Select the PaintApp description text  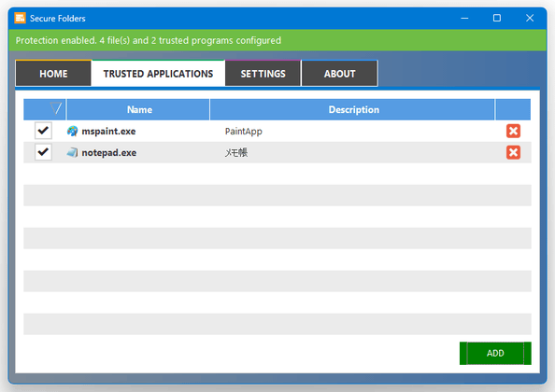pos(244,132)
